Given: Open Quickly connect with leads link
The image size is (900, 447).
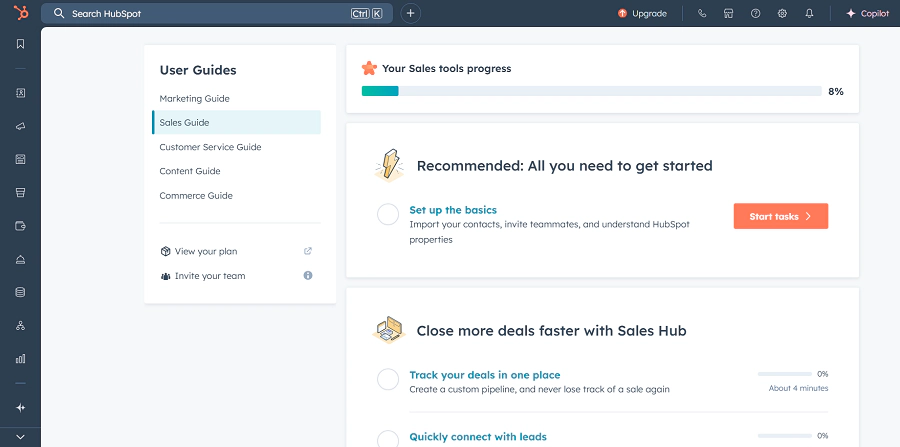Looking at the screenshot, I should pyautogui.click(x=478, y=437).
